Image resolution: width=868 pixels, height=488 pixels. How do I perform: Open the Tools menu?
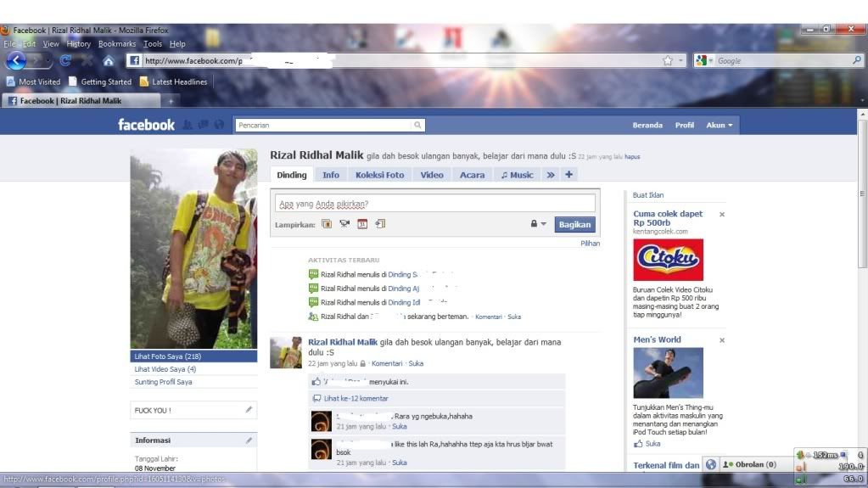point(153,44)
